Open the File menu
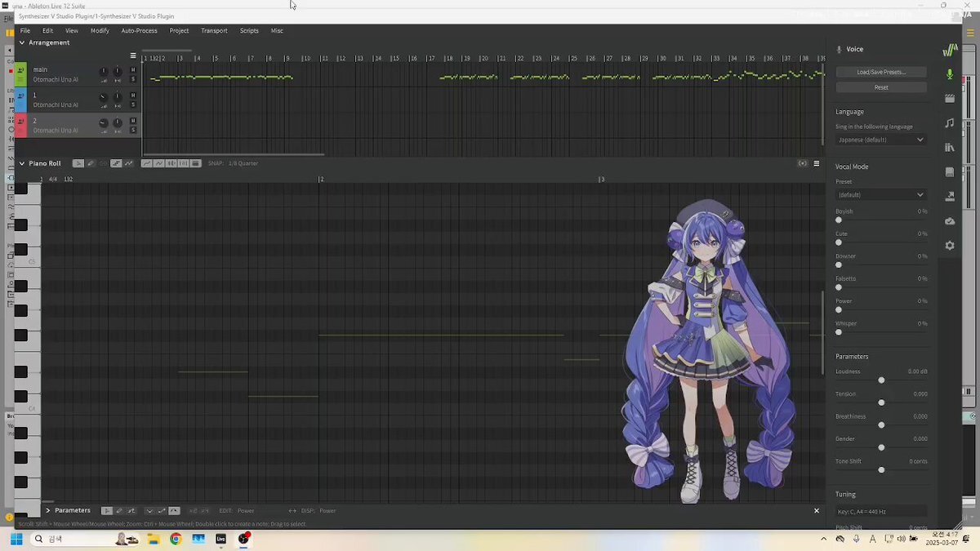This screenshot has width=980, height=551. pos(25,30)
